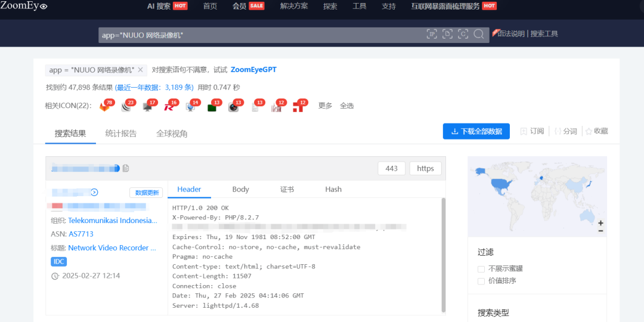Click the https protocol button
The height and width of the screenshot is (322, 644).
pyautogui.click(x=426, y=168)
